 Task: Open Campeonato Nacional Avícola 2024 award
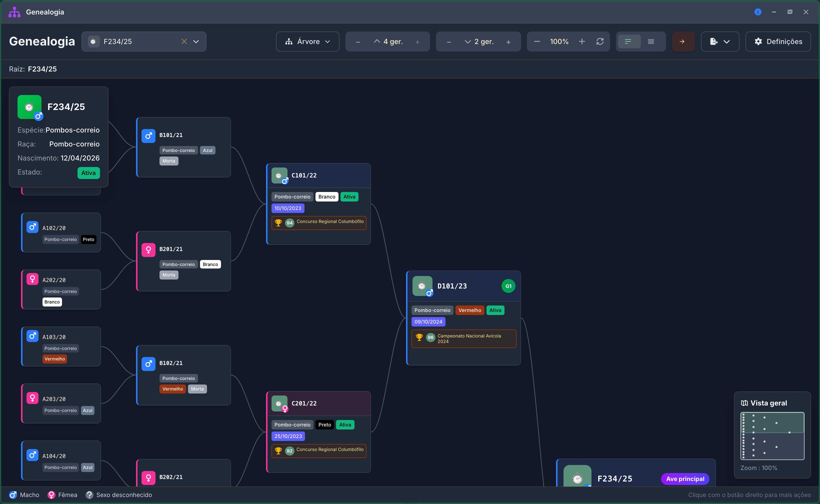tap(464, 339)
